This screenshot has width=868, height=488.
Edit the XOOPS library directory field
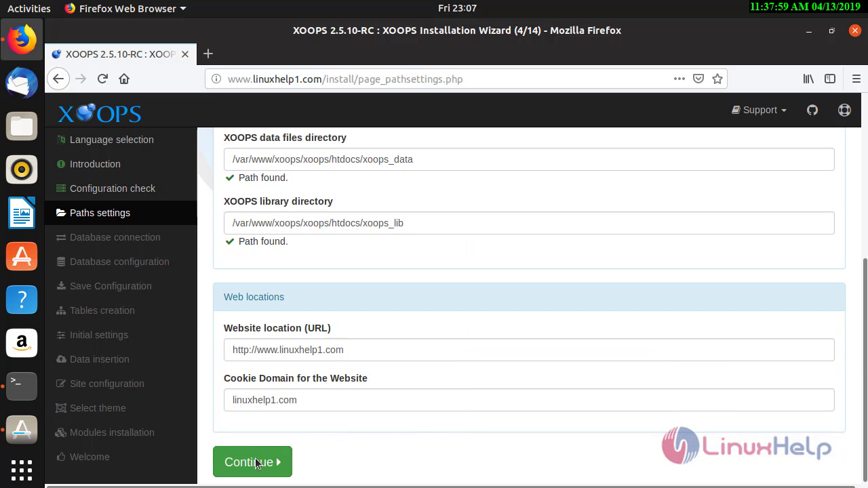(529, 223)
